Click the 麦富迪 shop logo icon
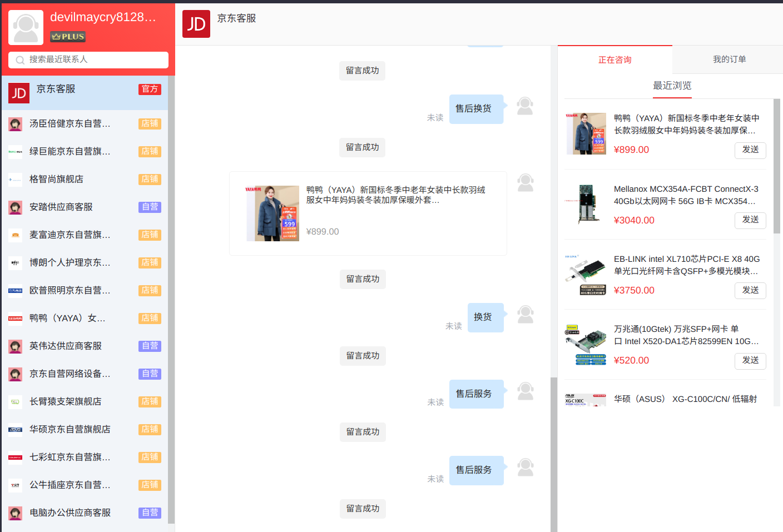This screenshot has height=532, width=783. [x=16, y=235]
